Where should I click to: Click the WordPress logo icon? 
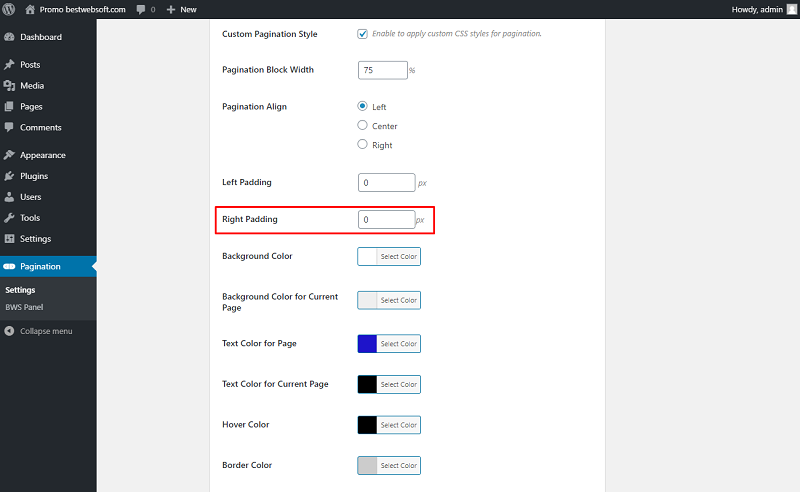point(9,9)
